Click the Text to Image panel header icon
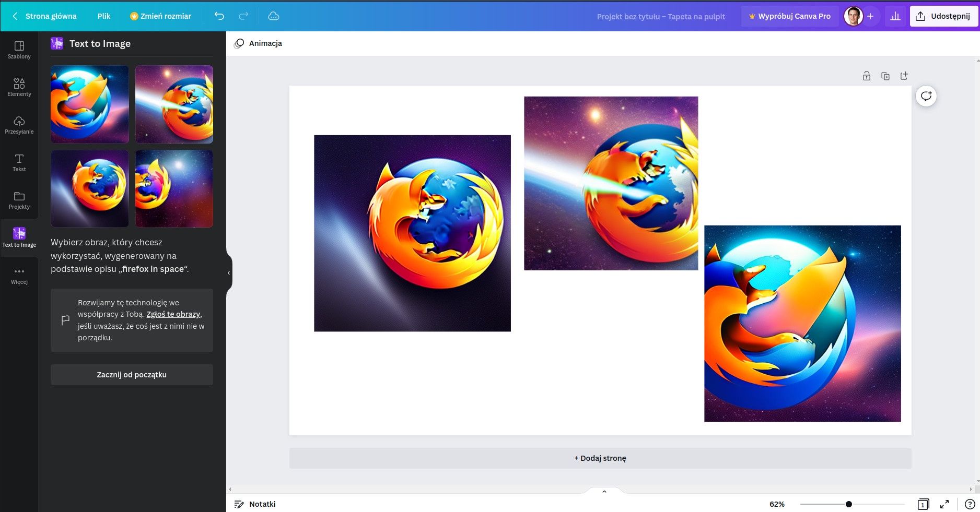Screen dimensions: 980x512 click(x=57, y=43)
